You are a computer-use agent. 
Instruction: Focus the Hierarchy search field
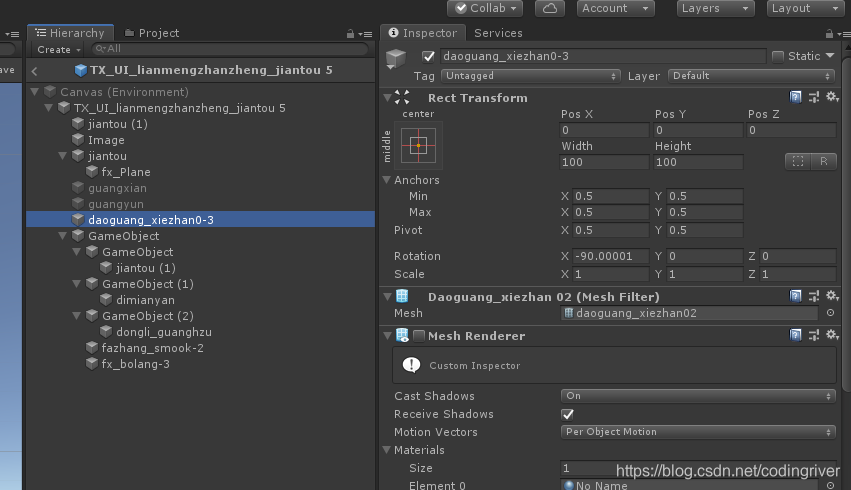pos(230,49)
